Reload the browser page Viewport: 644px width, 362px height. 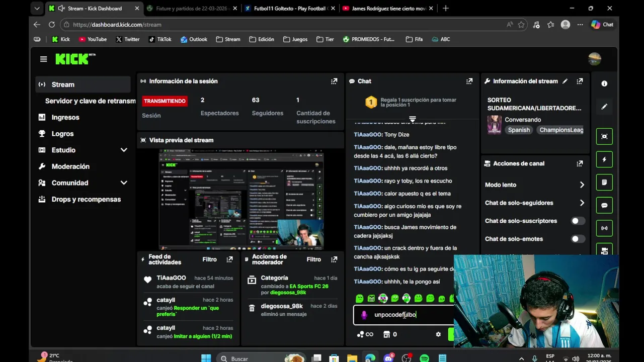[51, 25]
